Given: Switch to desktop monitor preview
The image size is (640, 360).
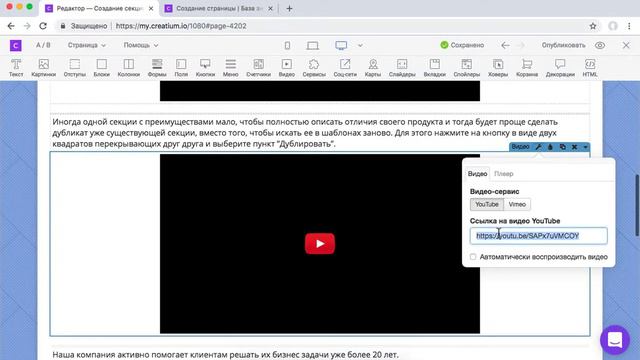Looking at the screenshot, I should tap(341, 45).
